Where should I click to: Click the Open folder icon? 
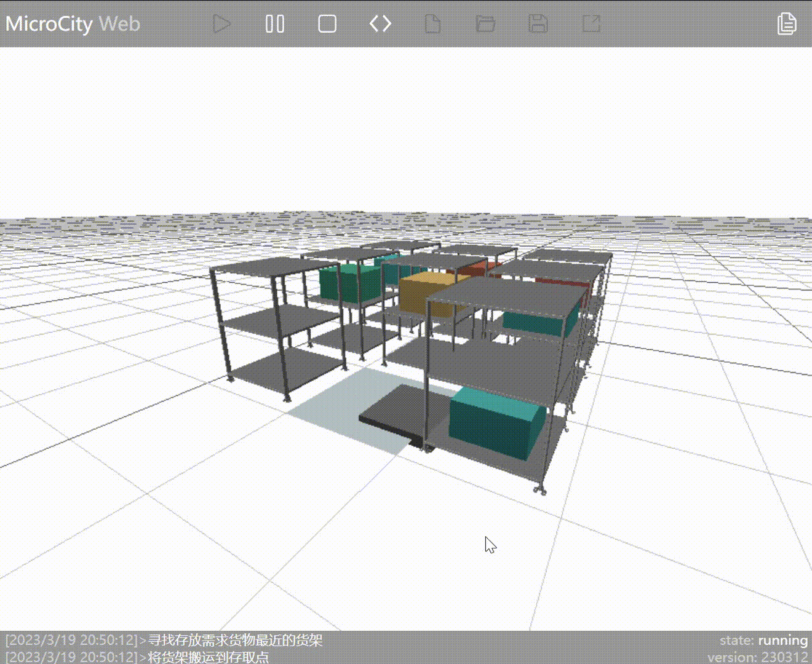(486, 24)
